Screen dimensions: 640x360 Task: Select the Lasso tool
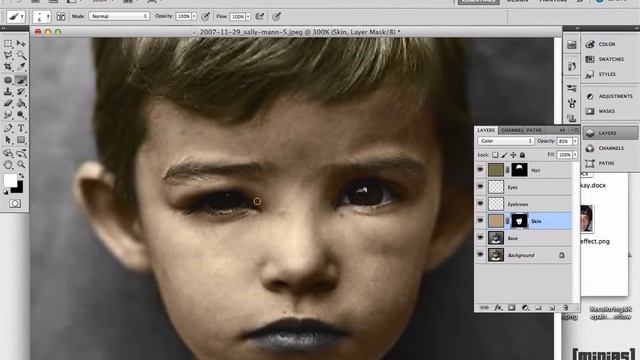point(8,55)
